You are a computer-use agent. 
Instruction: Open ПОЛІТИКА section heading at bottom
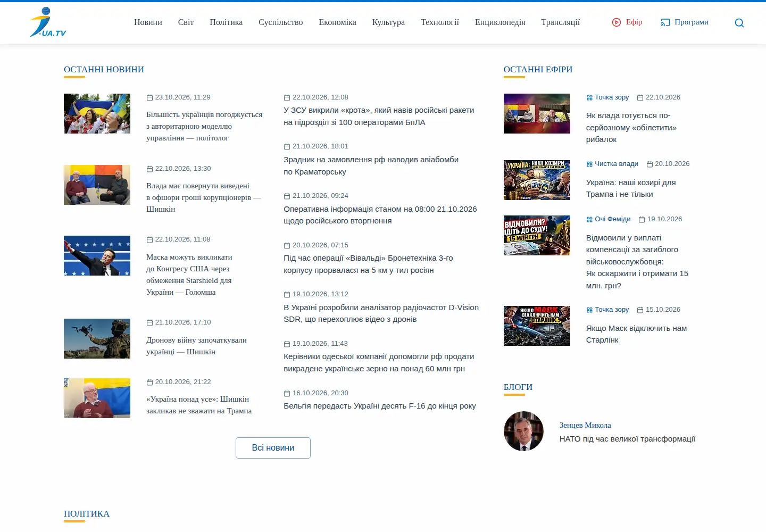[87, 514]
